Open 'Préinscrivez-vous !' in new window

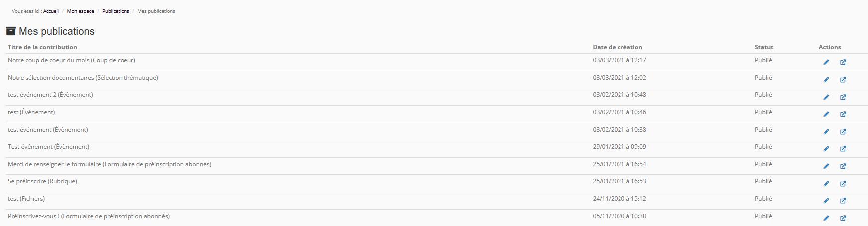[843, 218]
